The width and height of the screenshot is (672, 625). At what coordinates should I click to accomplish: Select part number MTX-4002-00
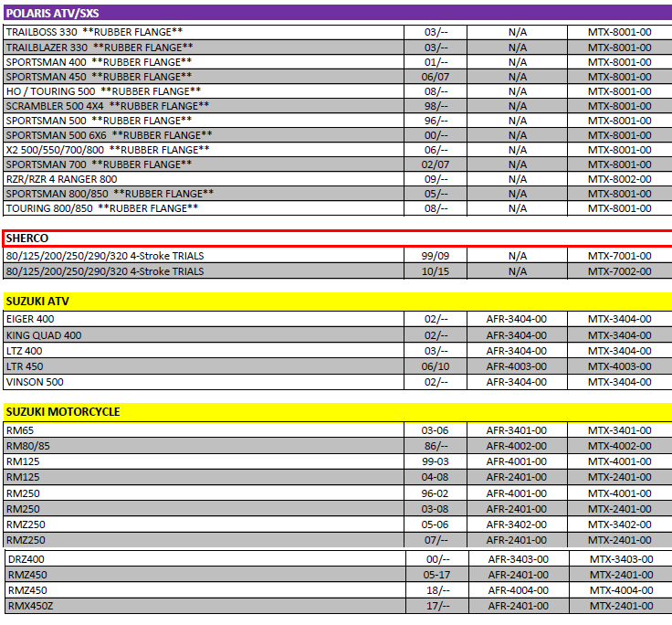(619, 446)
